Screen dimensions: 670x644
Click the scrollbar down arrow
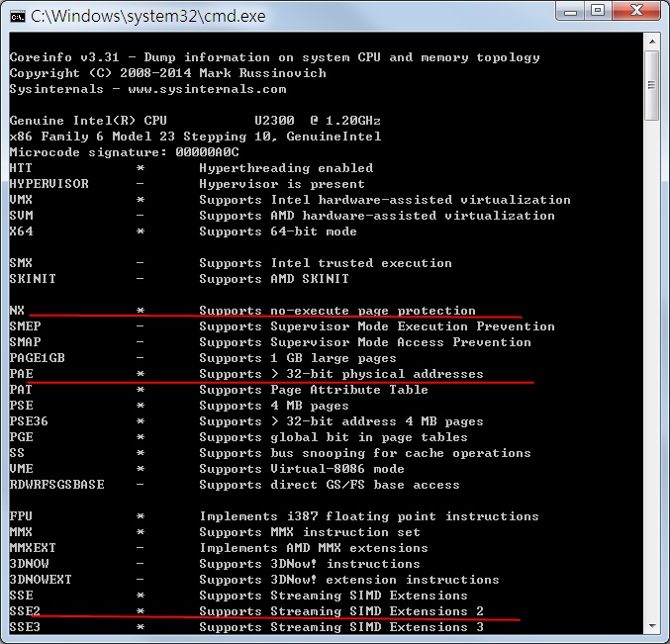pyautogui.click(x=652, y=626)
